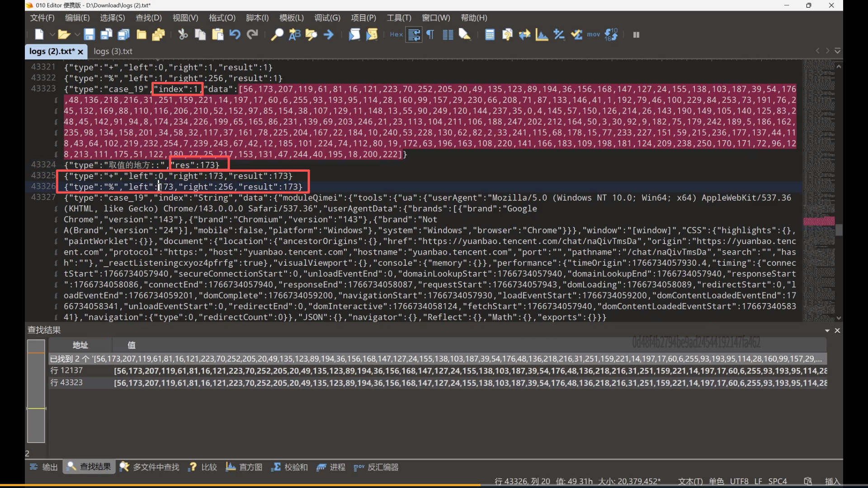Toggle show whitespace pilcrow icon
868x488 pixels.
tap(430, 34)
